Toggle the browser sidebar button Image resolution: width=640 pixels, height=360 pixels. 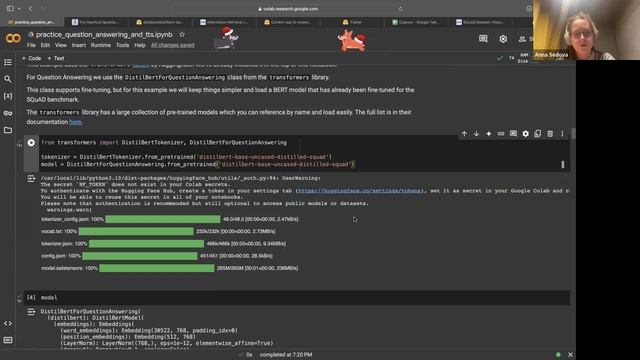(10, 8)
